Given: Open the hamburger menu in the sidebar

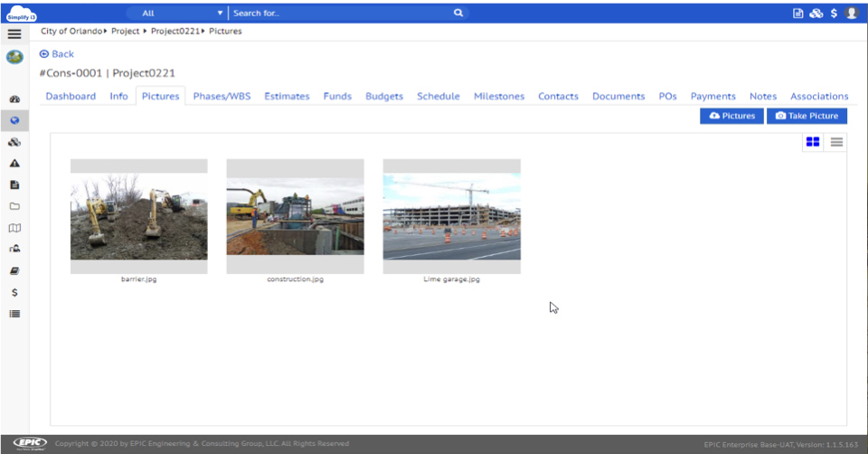Looking at the screenshot, I should coord(14,34).
